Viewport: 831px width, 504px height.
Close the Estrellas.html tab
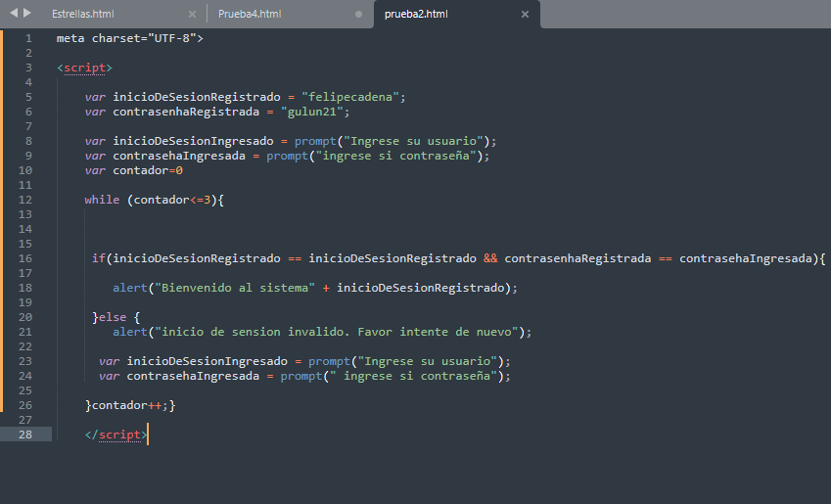[x=193, y=15]
